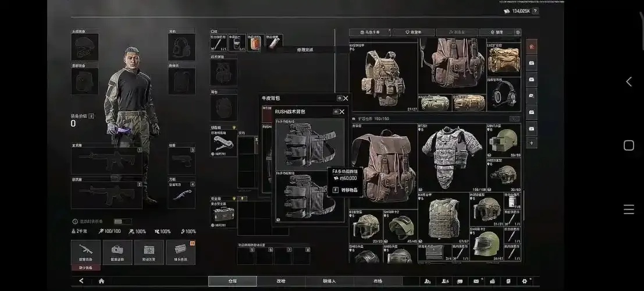Switch to the 联络人 tab
The height and width of the screenshot is (291, 644).
point(329,281)
